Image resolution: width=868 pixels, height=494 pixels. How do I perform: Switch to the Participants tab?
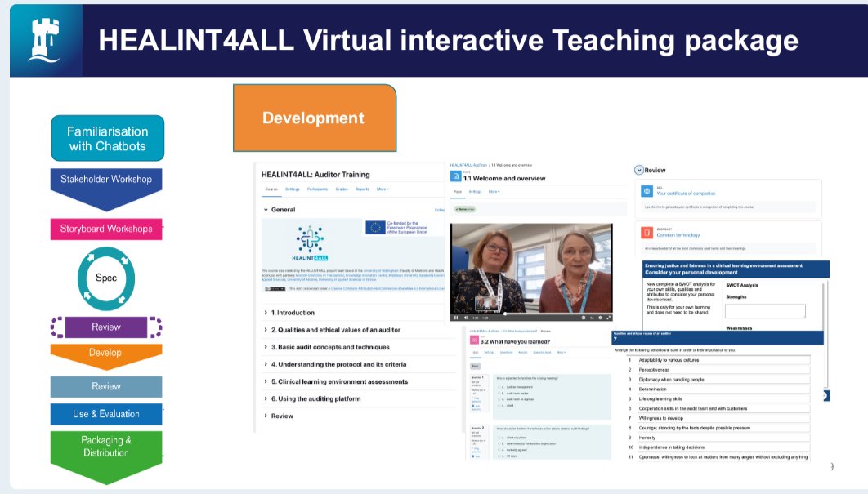[x=318, y=189]
